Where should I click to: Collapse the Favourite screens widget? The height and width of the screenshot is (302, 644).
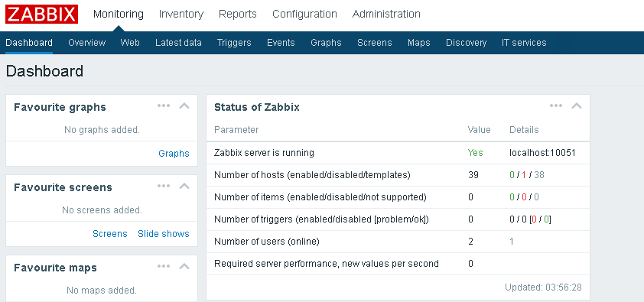(x=184, y=186)
